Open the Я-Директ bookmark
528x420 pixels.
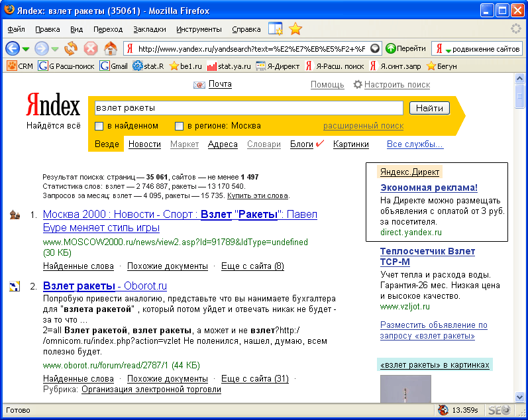[278, 66]
